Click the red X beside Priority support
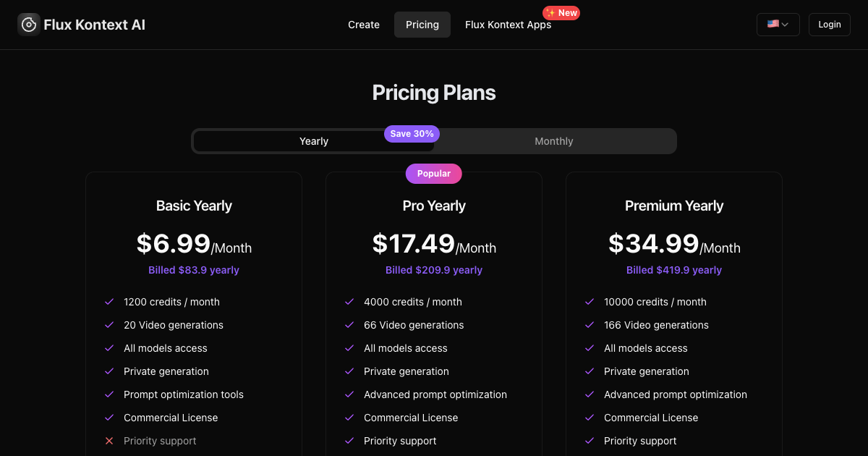 (109, 441)
